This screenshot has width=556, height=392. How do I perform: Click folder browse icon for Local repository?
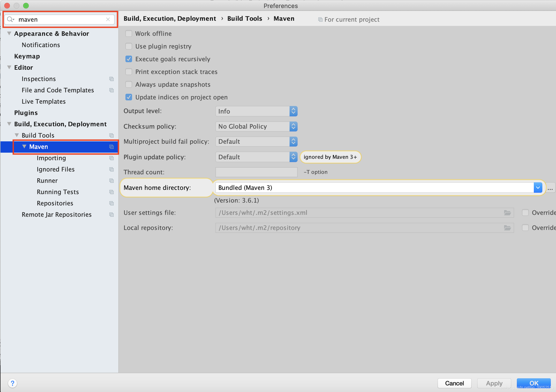point(507,228)
